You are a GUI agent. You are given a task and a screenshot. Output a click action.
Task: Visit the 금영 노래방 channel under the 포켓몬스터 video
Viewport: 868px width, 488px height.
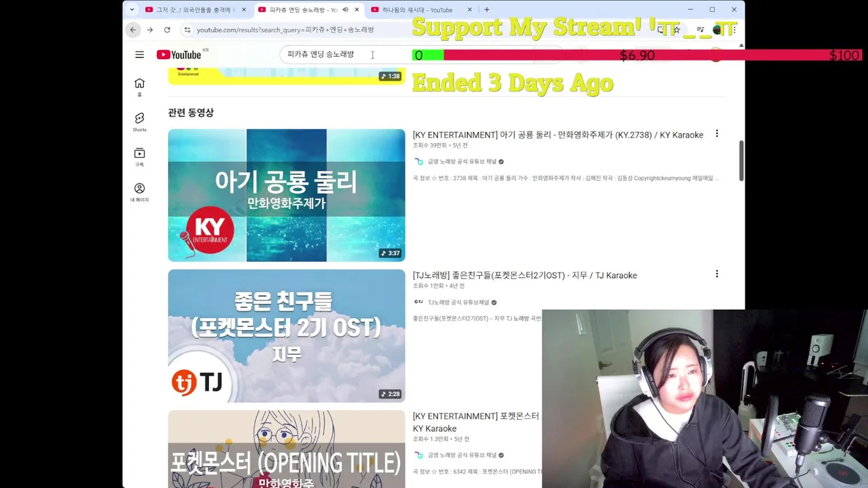click(462, 455)
